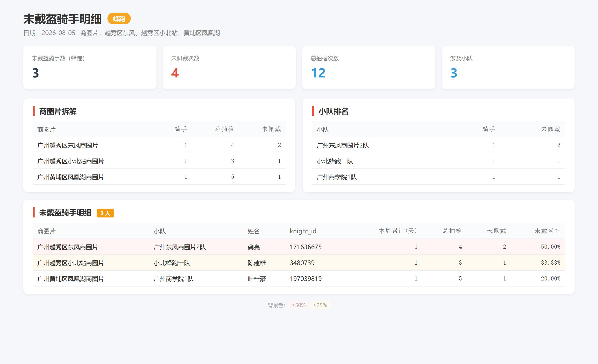Click 广州越秀区小北站商圈片 in the 商圈片拆解 table
The width and height of the screenshot is (598, 364).
pyautogui.click(x=71, y=161)
